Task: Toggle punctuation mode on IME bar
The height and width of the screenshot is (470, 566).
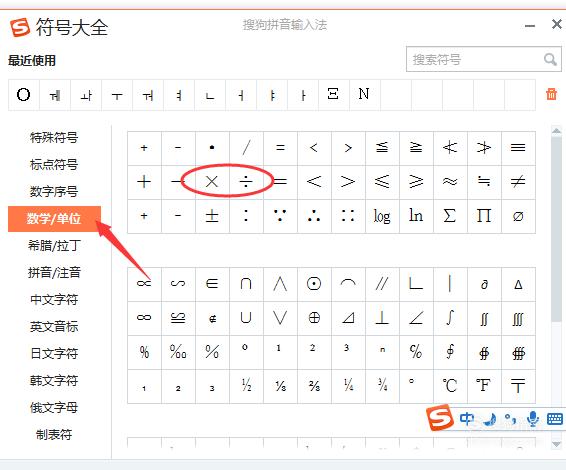Action: [x=510, y=419]
